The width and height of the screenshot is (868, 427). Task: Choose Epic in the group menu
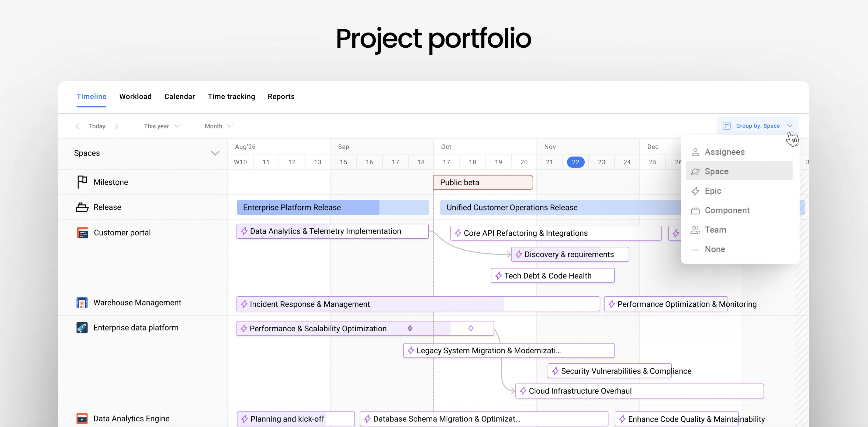point(739,191)
